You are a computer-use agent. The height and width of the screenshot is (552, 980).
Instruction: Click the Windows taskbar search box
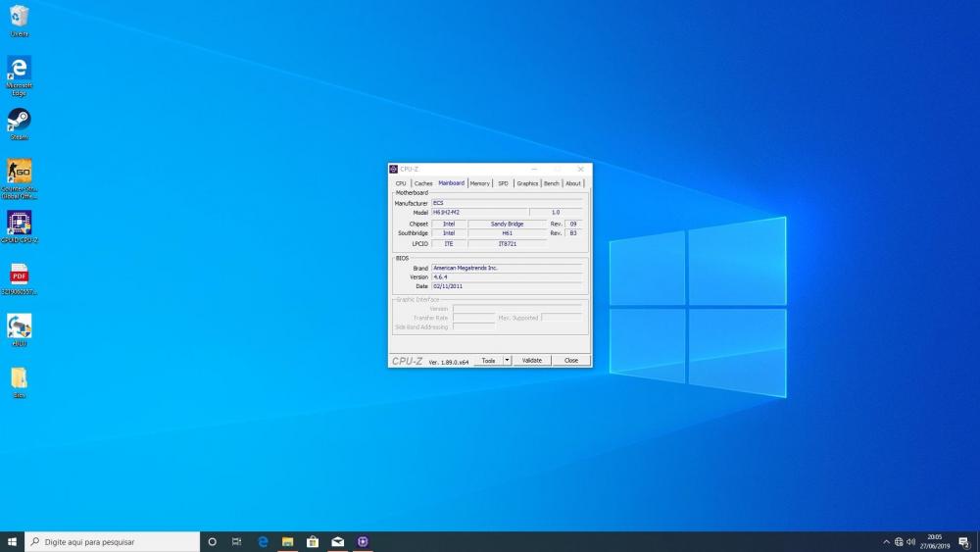click(113, 541)
